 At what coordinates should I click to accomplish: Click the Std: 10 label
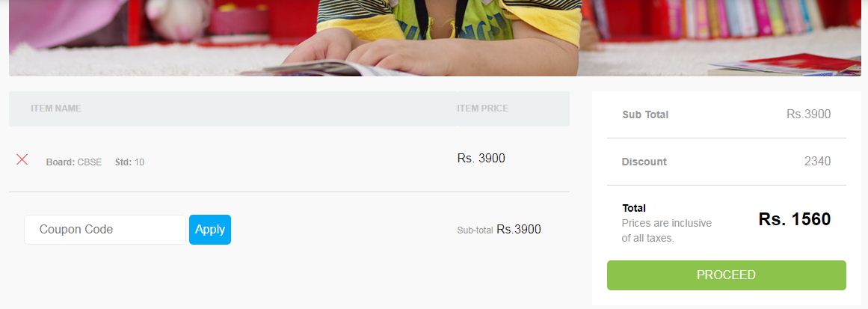pyautogui.click(x=129, y=162)
